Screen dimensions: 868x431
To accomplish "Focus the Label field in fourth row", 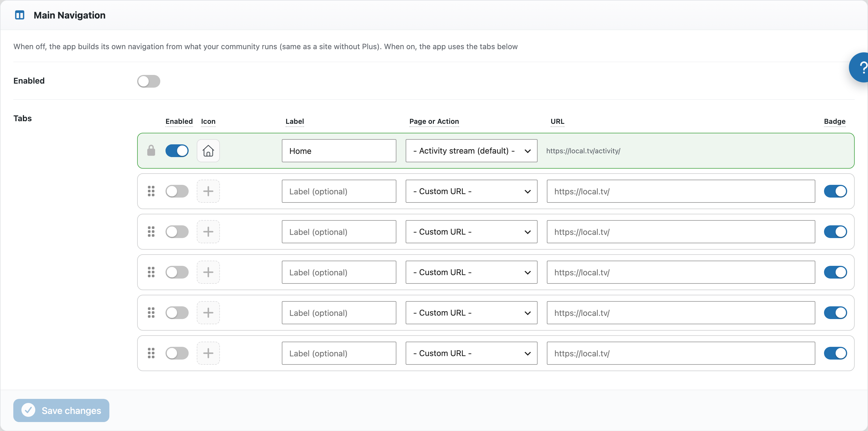I will coord(339,272).
